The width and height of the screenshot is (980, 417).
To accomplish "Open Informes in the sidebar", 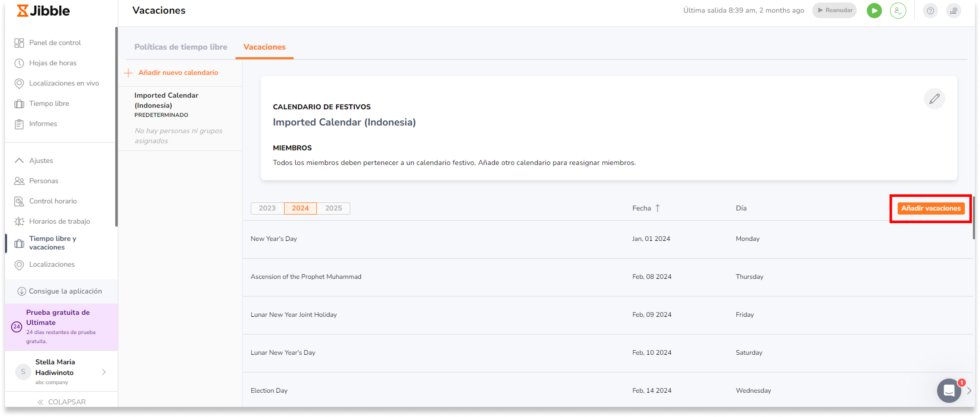I will coord(43,124).
